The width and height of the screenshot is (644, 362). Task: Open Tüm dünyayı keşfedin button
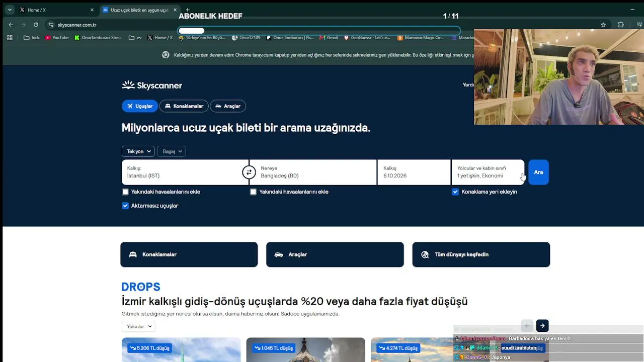[x=481, y=254]
